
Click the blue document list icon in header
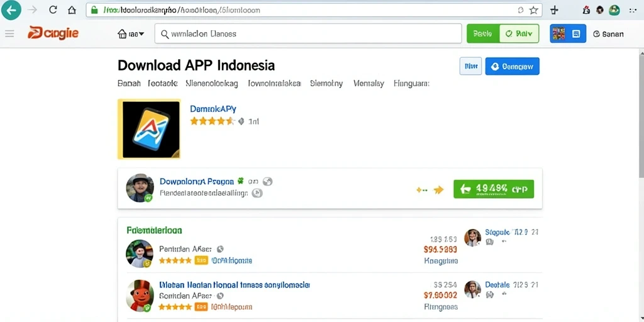pos(576,34)
